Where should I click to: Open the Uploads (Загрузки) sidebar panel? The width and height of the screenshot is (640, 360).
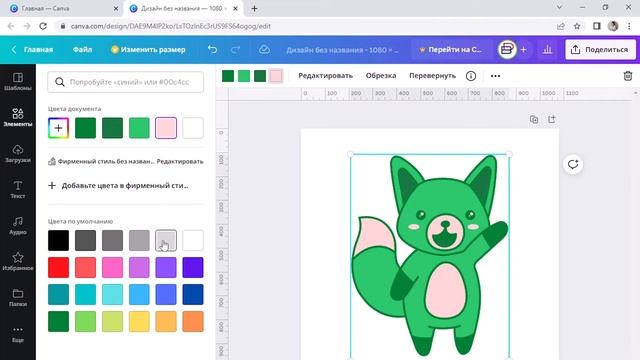click(x=18, y=154)
